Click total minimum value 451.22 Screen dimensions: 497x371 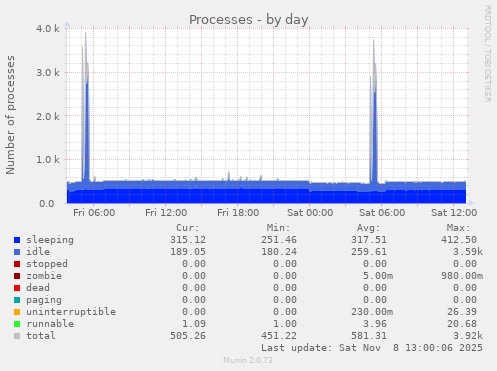coord(279,336)
